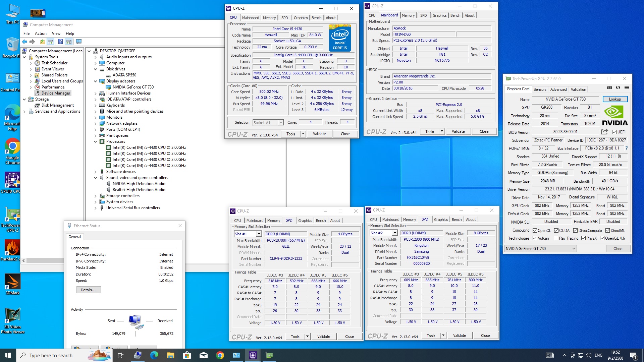This screenshot has width=644, height=362.
Task: Open the Slot #2 memory slot dropdown
Action: click(394, 233)
